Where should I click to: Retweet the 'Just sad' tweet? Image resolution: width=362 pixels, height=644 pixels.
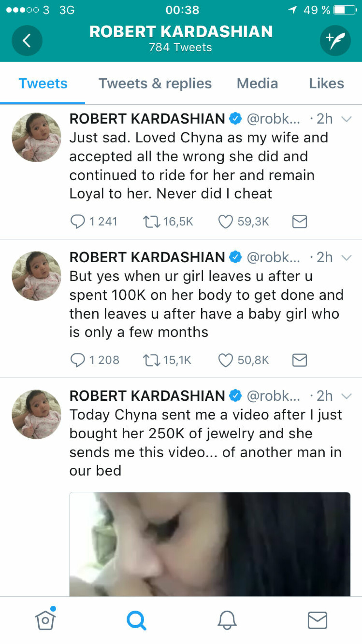pos(152,221)
